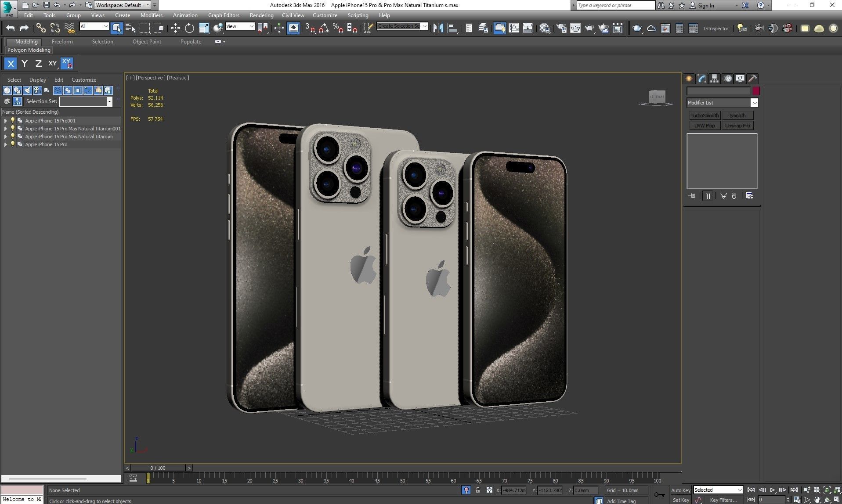Click the Smooth modifier button

[737, 115]
